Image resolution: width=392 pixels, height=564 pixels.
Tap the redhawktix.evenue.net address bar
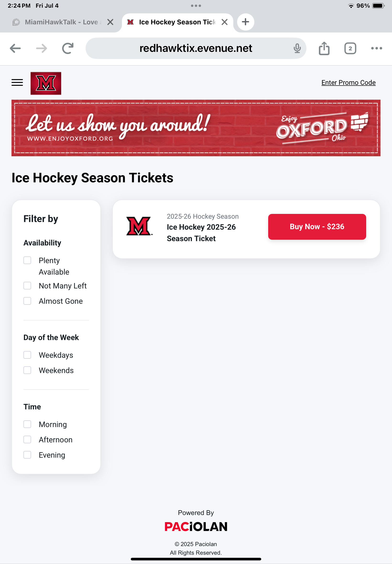pos(196,48)
